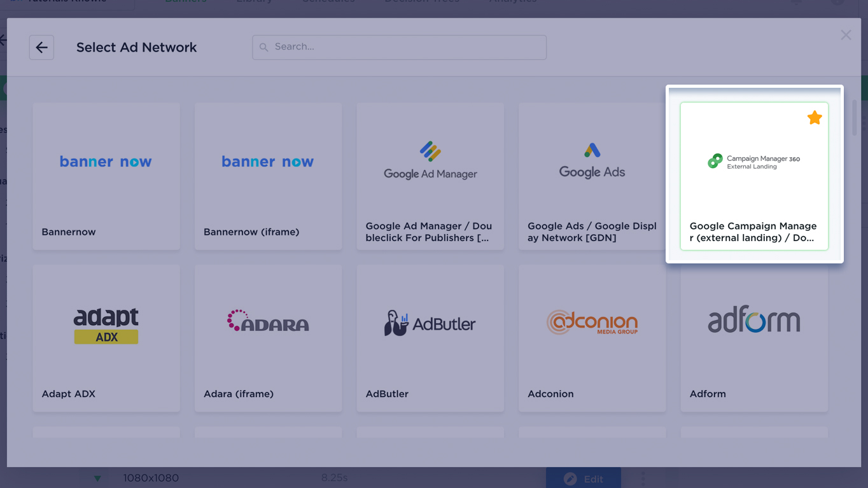868x488 pixels.
Task: Choose the Bannernow (iframe) card
Action: click(x=268, y=176)
